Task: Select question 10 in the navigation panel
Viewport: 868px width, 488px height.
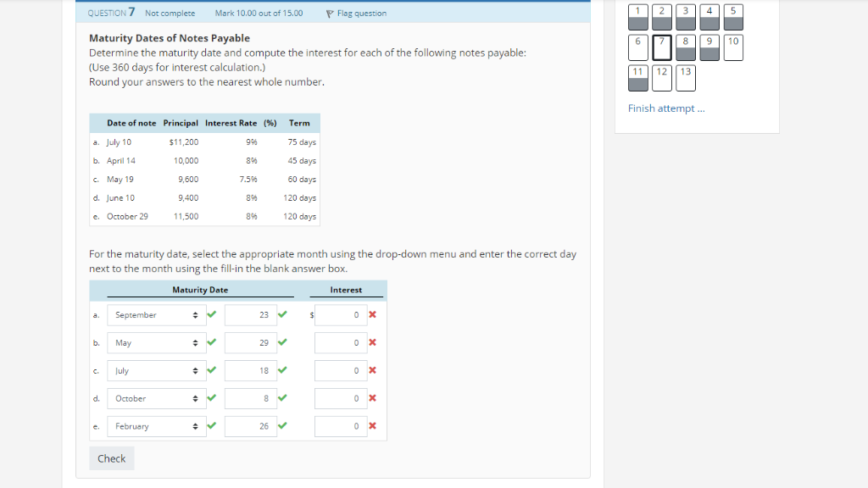Action: pos(732,48)
